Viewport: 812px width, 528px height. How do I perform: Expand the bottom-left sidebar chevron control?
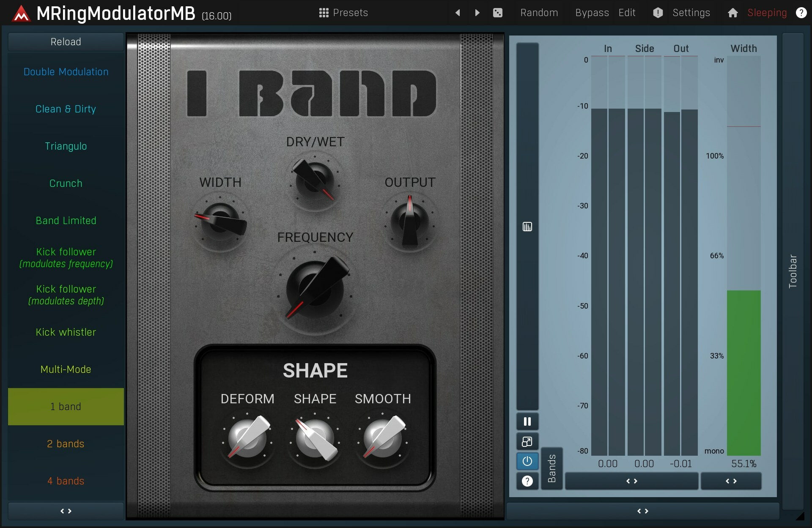point(66,511)
